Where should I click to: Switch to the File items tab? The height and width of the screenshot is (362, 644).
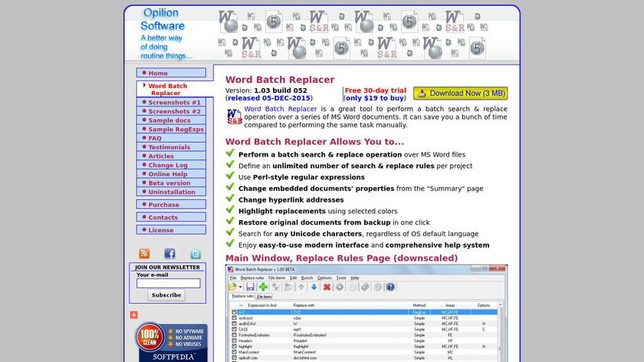tap(264, 297)
